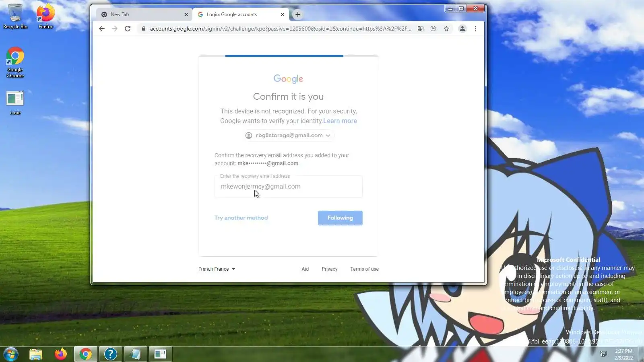Click the Google logo on the sign-in card
The height and width of the screenshot is (362, 644).
tap(288, 79)
